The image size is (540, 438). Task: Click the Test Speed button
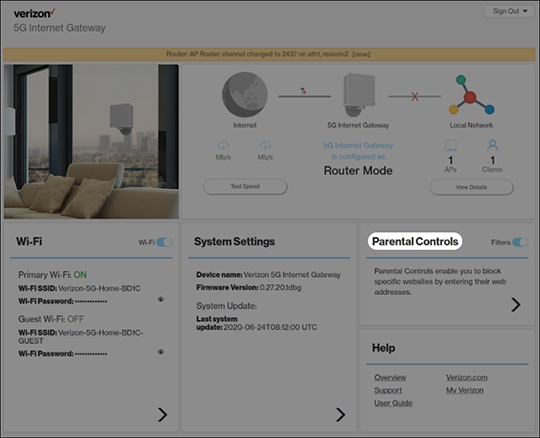245,186
